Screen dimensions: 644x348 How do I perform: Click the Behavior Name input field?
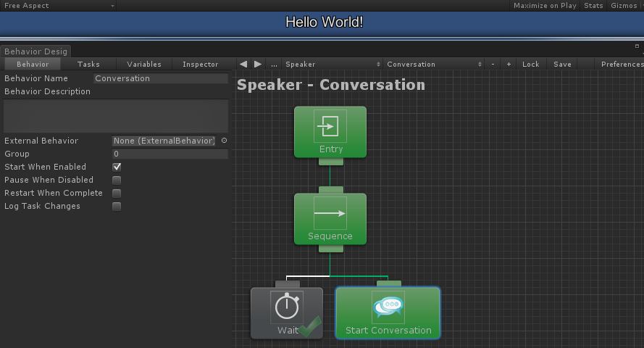tap(161, 78)
